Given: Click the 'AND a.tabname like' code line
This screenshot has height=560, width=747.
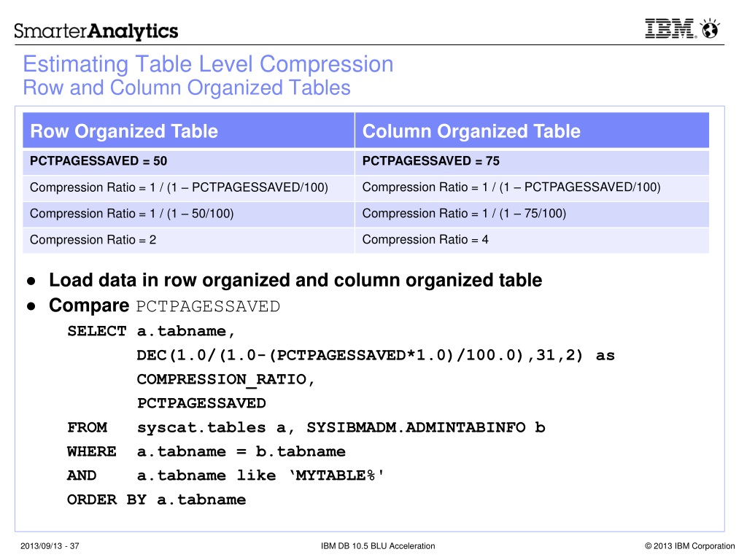Looking at the screenshot, I should pos(225,475).
